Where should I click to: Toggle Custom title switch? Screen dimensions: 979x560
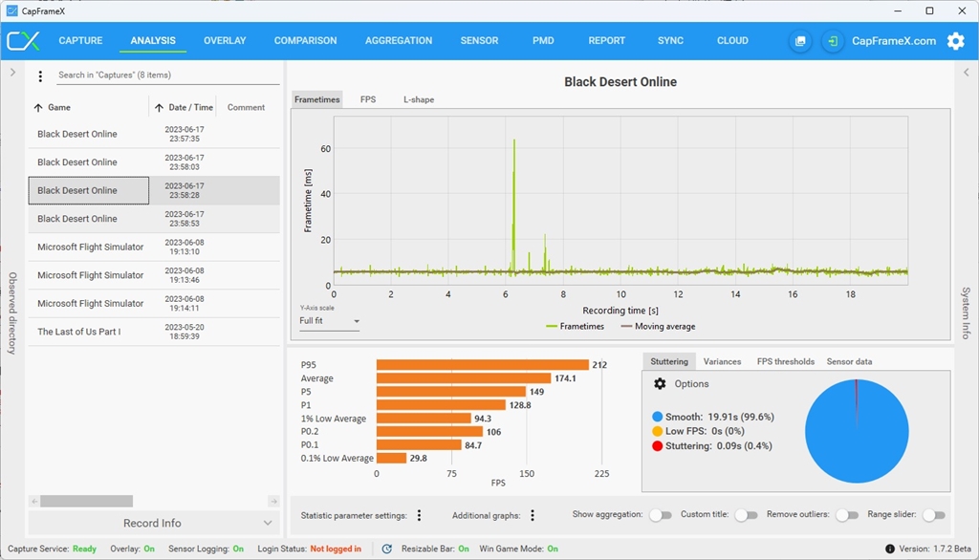(746, 515)
